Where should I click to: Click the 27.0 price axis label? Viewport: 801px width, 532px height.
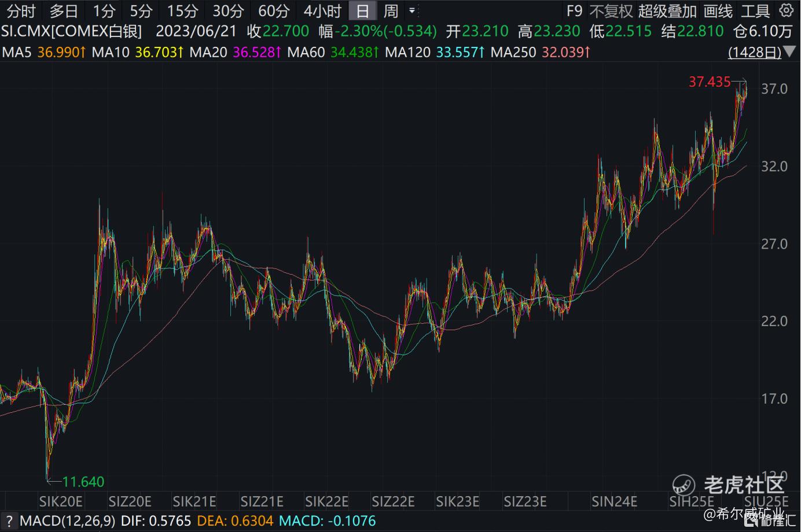(x=774, y=244)
